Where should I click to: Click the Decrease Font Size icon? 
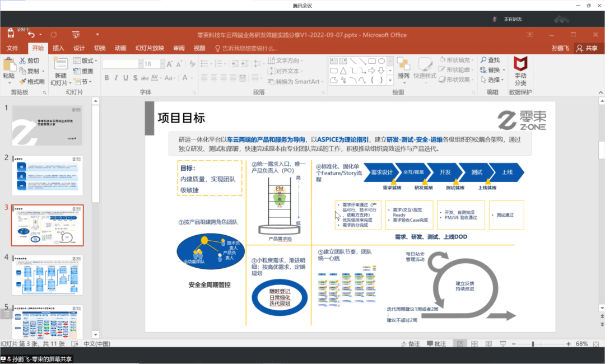coord(179,64)
